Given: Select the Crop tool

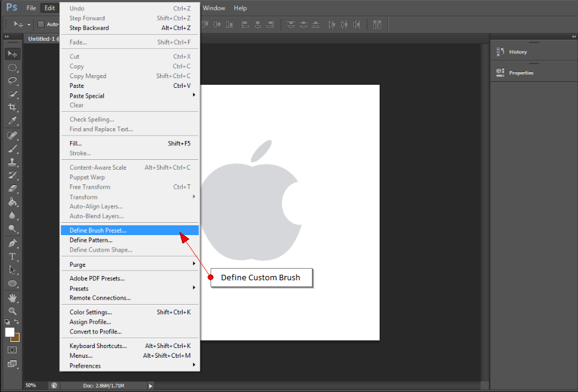Looking at the screenshot, I should pos(12,107).
